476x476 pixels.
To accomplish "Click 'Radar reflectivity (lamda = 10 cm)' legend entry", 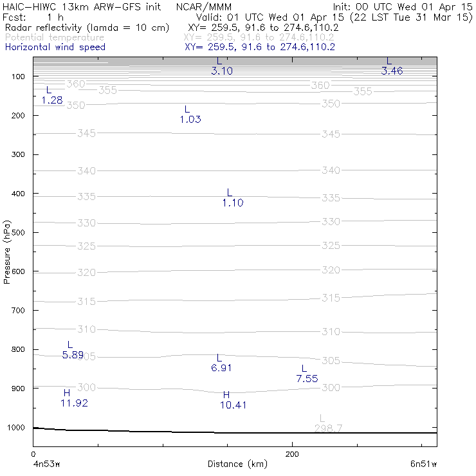I will pyautogui.click(x=87, y=28).
